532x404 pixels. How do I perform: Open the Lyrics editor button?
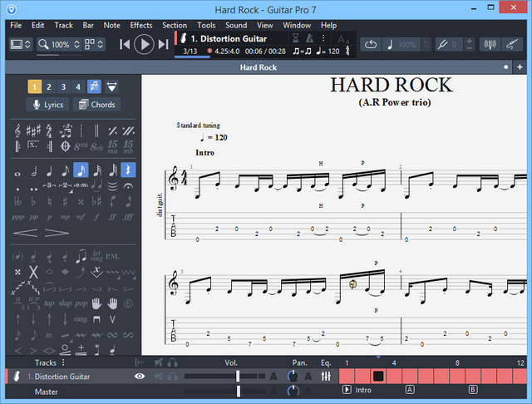pyautogui.click(x=47, y=105)
